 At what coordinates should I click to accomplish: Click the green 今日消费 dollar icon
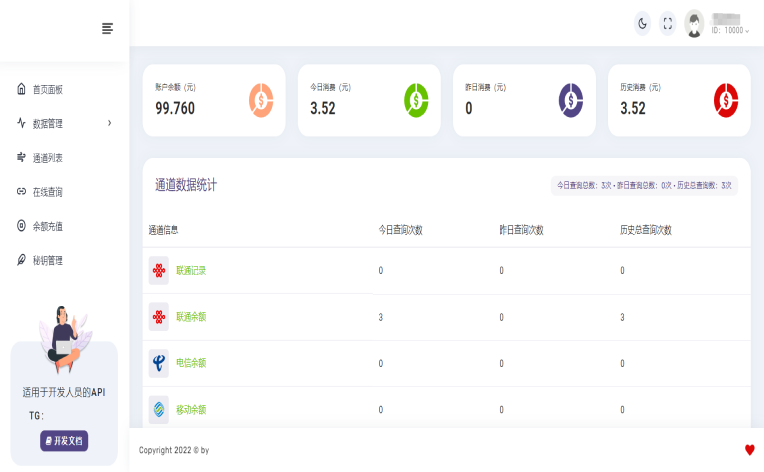point(416,100)
